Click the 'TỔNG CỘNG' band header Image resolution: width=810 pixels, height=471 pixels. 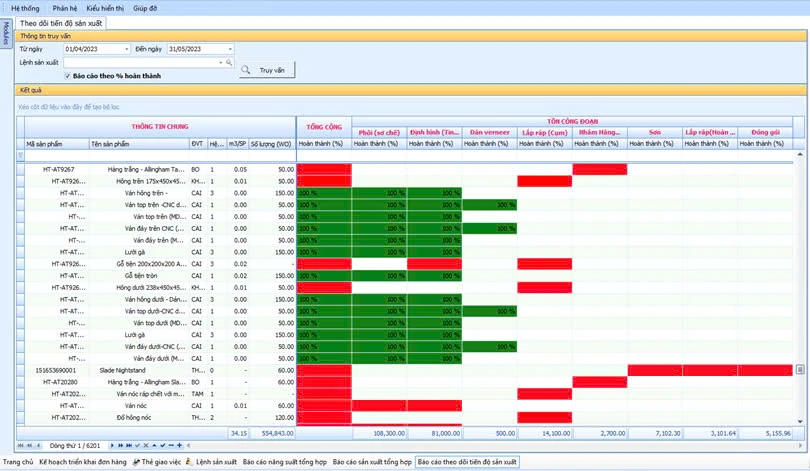[x=324, y=127]
